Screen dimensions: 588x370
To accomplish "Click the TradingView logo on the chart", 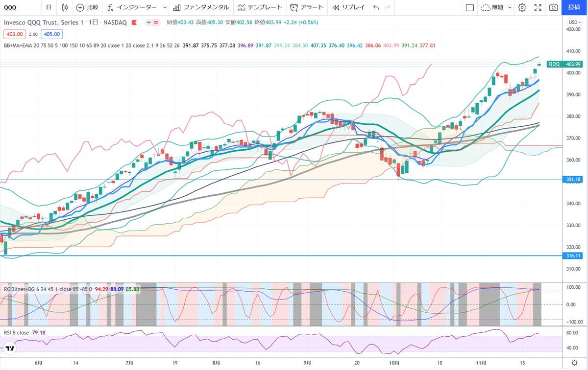I will [10, 348].
